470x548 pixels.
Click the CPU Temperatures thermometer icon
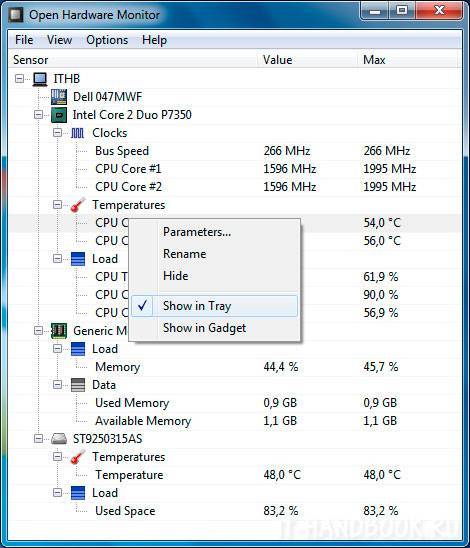tap(78, 205)
